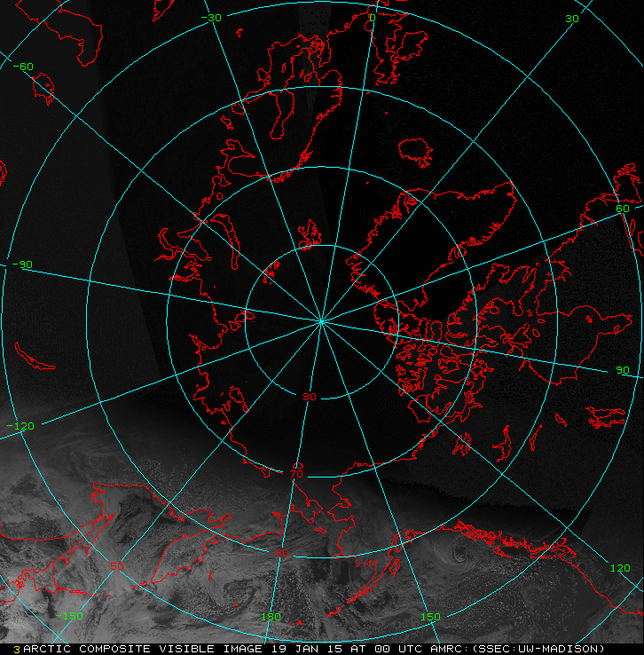Select the green 60 longitude label
The height and width of the screenshot is (655, 644).
pyautogui.click(x=623, y=209)
